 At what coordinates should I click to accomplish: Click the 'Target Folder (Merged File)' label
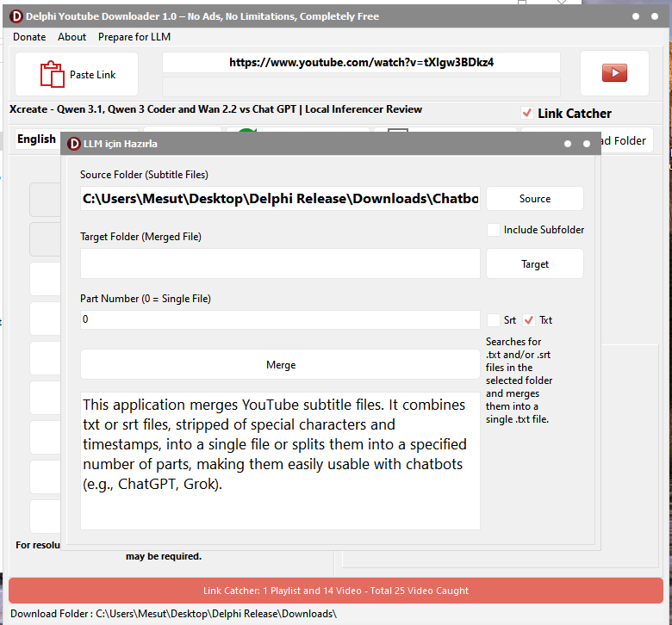[x=140, y=237]
